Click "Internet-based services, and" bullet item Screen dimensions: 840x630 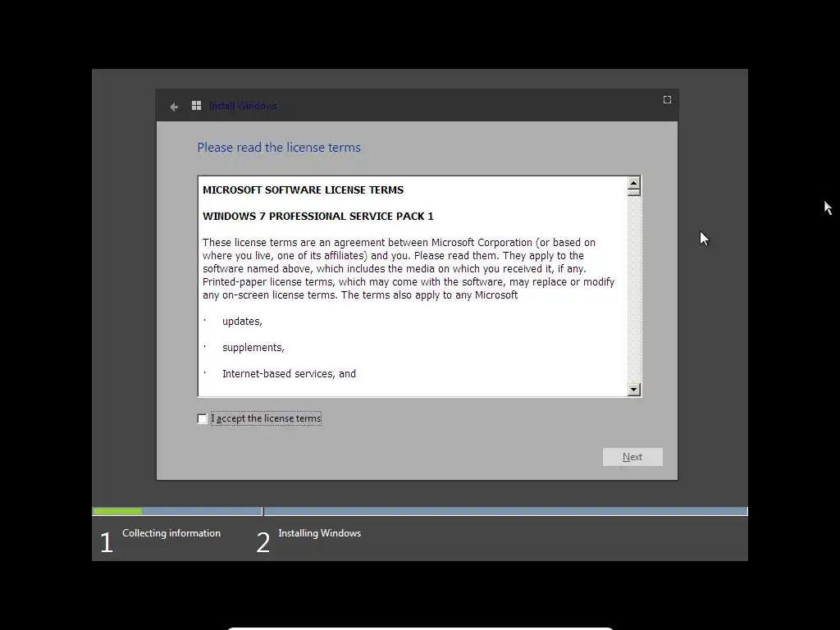click(289, 373)
